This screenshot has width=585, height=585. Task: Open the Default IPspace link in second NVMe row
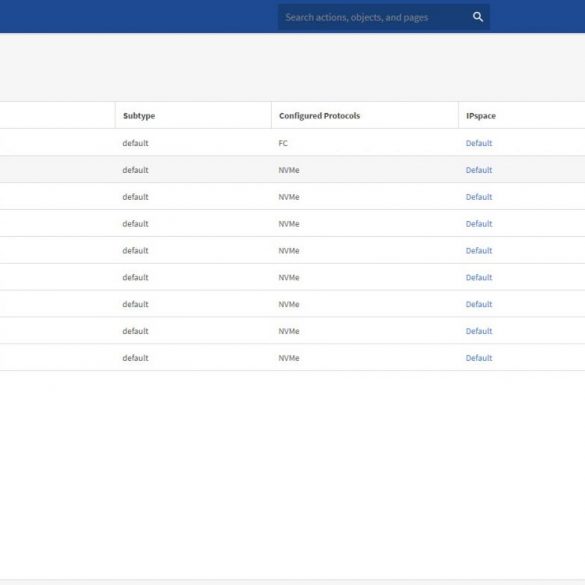(479, 197)
